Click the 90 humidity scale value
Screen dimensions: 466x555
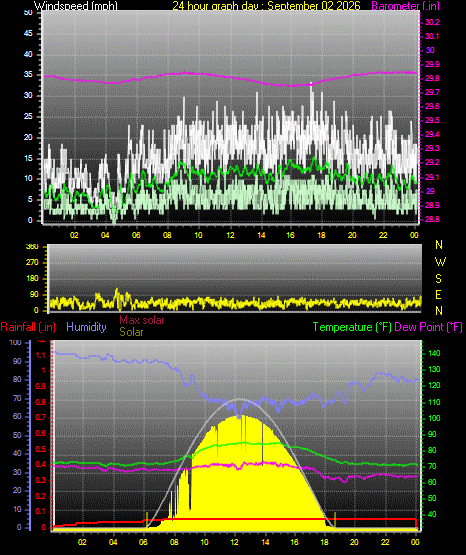(x=17, y=361)
